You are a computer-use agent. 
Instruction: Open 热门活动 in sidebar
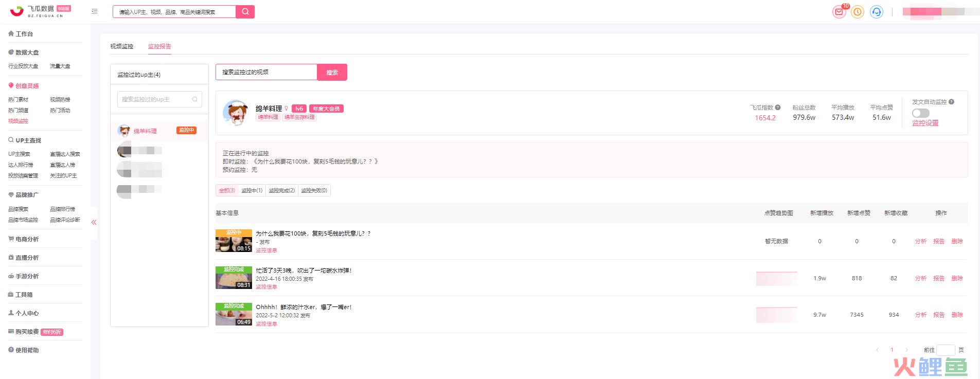pyautogui.click(x=60, y=111)
